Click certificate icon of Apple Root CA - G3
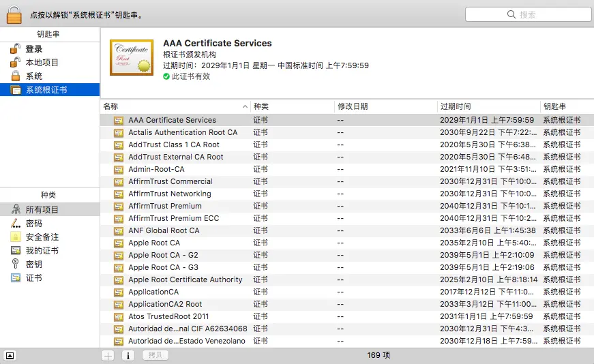The image size is (594, 364). pyautogui.click(x=119, y=268)
